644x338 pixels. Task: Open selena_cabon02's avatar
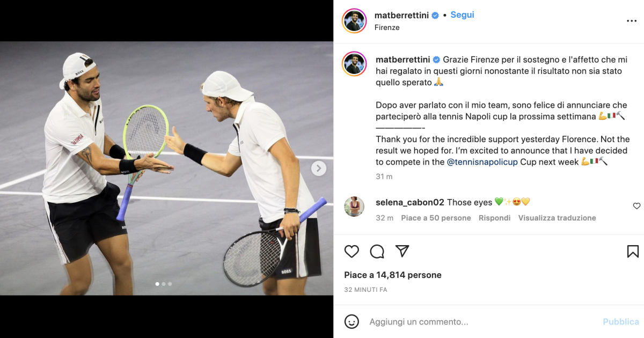354,207
